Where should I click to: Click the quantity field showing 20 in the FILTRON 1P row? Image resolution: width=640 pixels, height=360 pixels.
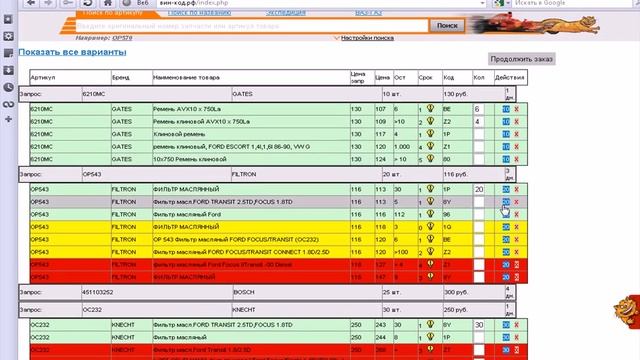(x=479, y=189)
